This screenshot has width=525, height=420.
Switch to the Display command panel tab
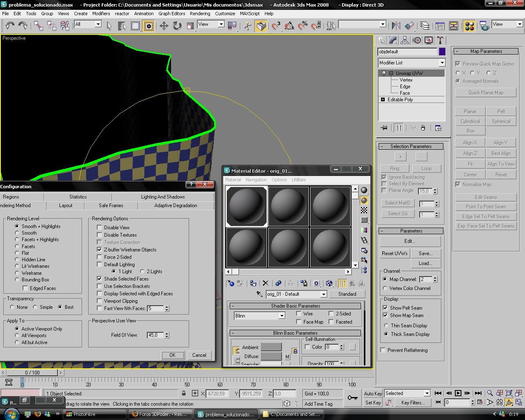(429, 40)
